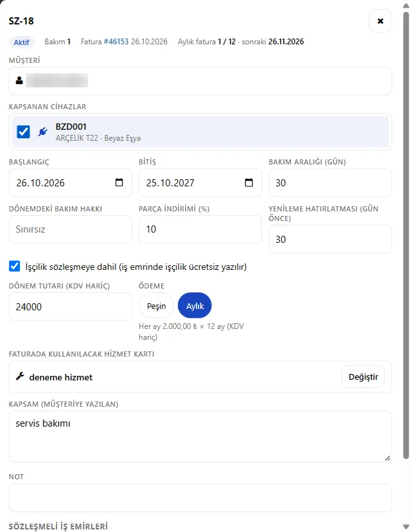Screen dimensions: 411x532
Task: Close the SZ-18 contract dialog
Action: tap(380, 21)
